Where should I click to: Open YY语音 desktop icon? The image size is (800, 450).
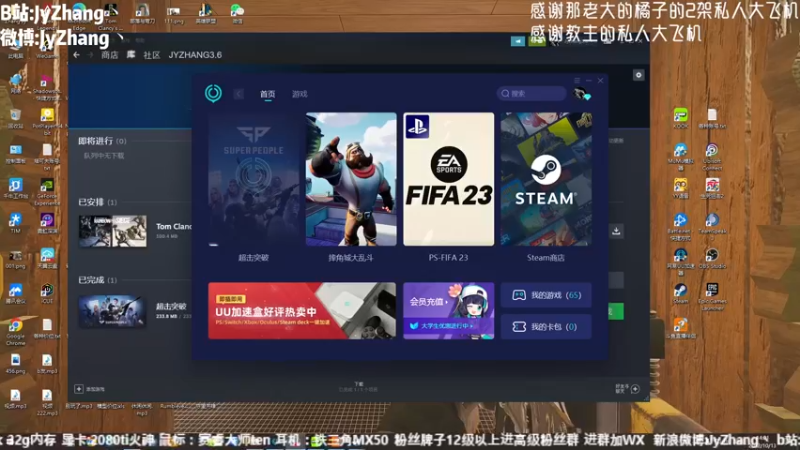click(x=681, y=188)
